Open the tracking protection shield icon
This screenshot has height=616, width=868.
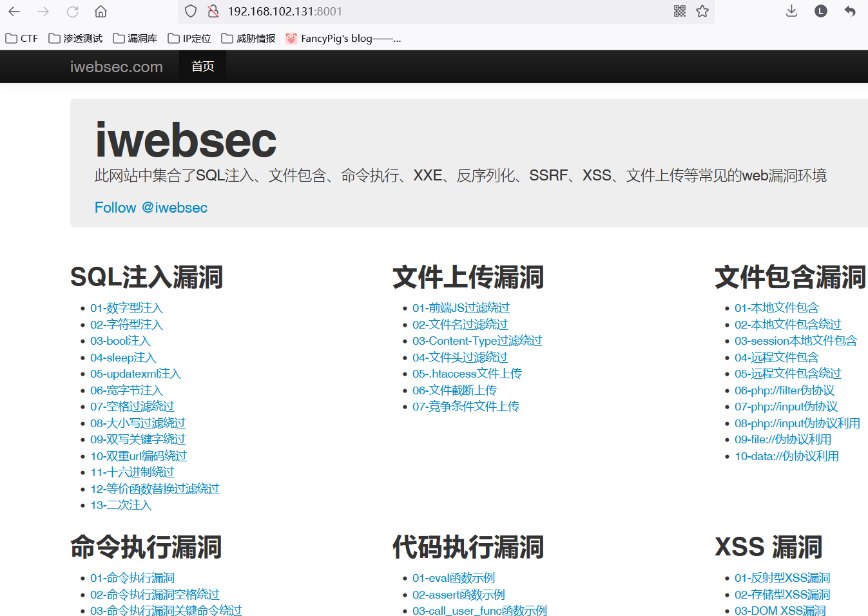click(x=190, y=12)
